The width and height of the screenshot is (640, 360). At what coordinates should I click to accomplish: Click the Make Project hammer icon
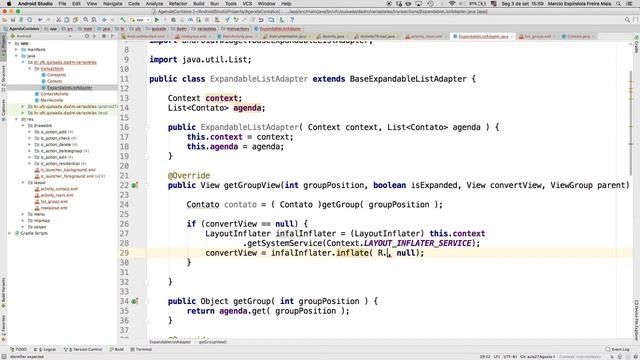123,20
